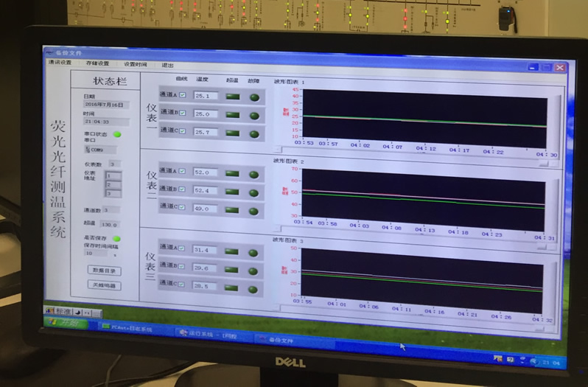588x387 pixels.
Task: Click fault LED for Meter 3 Channel B
Action: (254, 268)
